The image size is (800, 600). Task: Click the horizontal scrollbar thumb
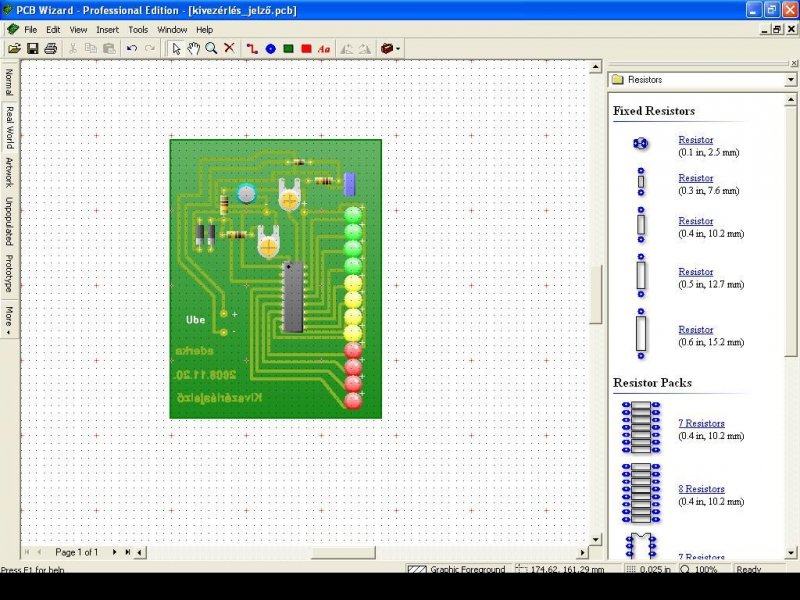point(343,553)
